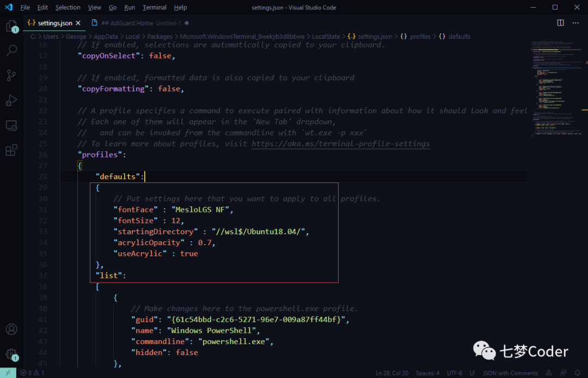Open the View menu
Screen dimensions: 588x378
(95, 8)
